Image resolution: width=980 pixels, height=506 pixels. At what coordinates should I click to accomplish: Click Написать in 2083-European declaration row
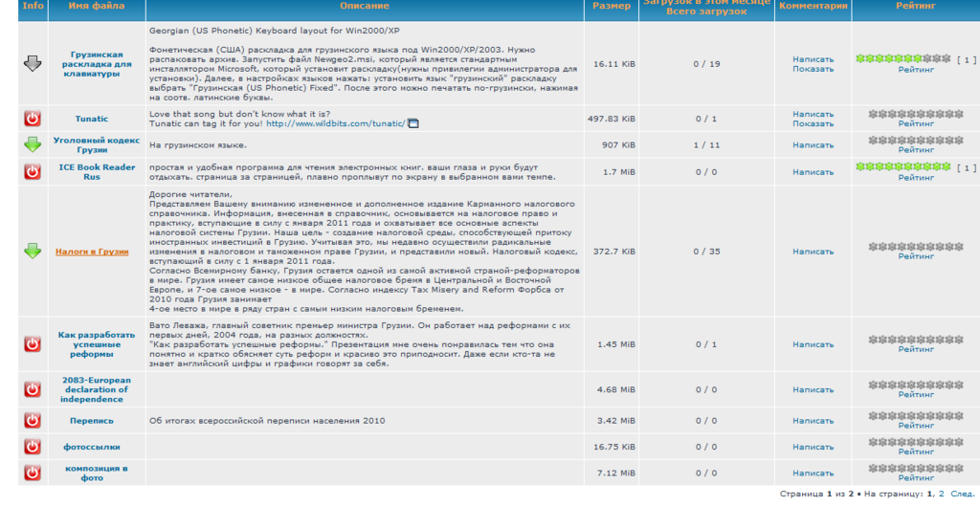813,390
